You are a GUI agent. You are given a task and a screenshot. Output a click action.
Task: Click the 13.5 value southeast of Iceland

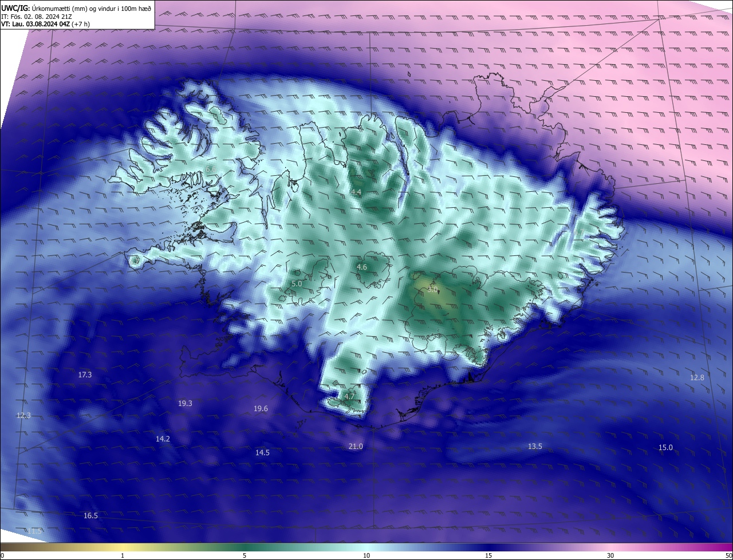click(x=535, y=447)
